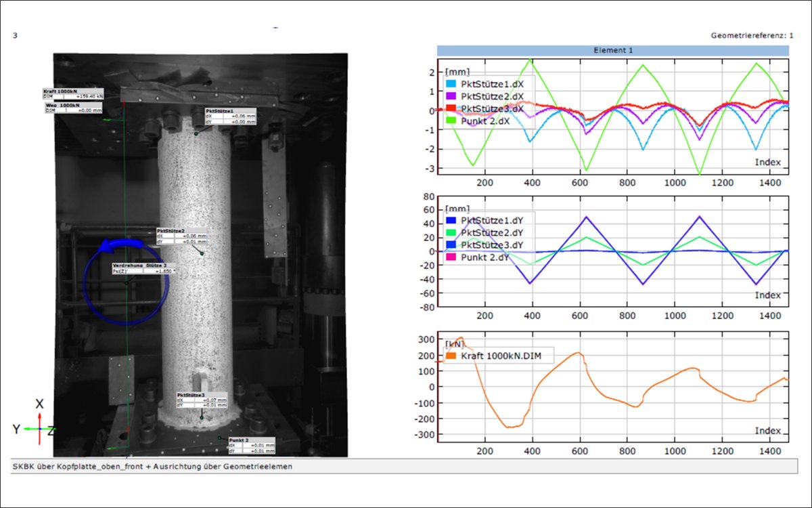
Task: Select the PktStütze1 point label on the column
Action: pos(231,116)
